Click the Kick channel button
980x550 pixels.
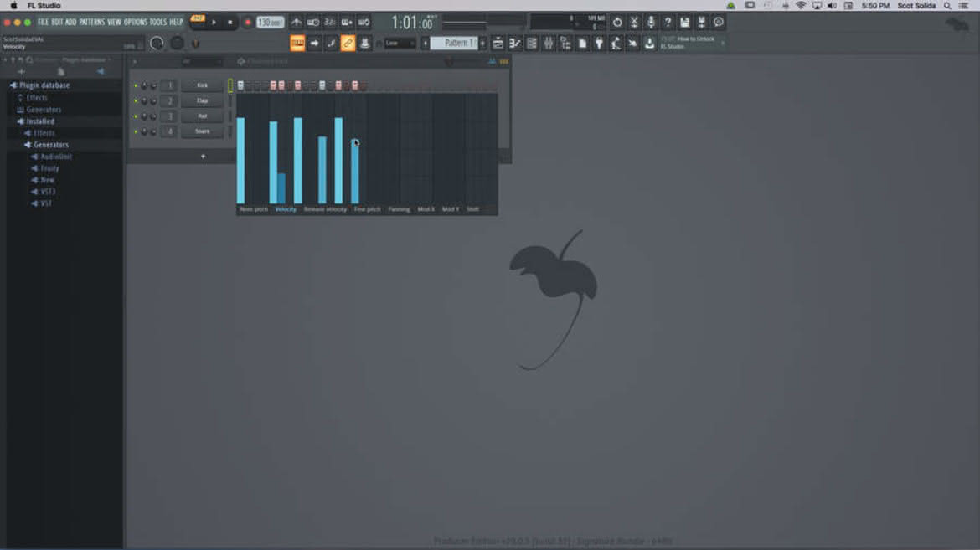202,85
